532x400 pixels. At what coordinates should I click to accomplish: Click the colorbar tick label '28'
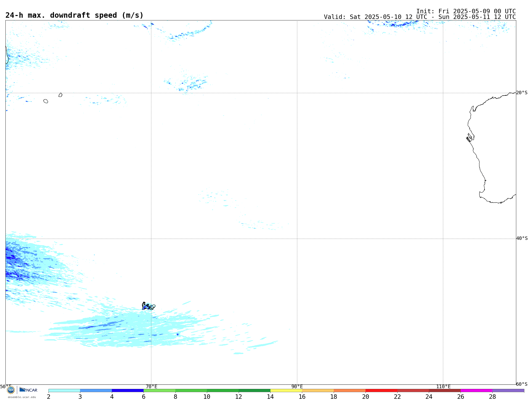tap(492, 397)
